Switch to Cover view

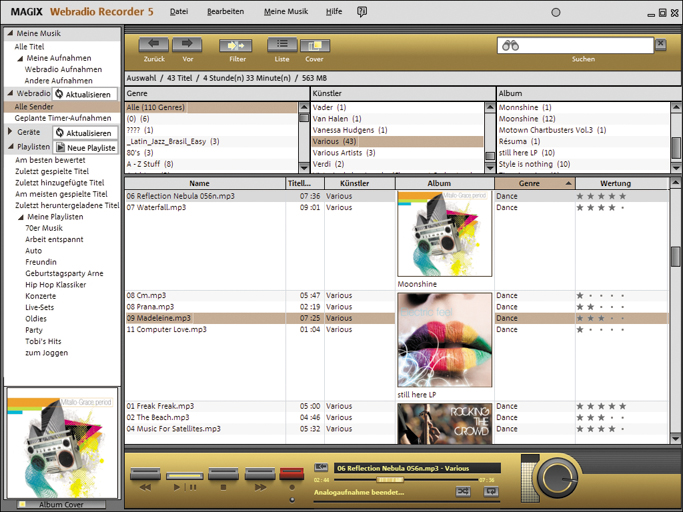(314, 45)
